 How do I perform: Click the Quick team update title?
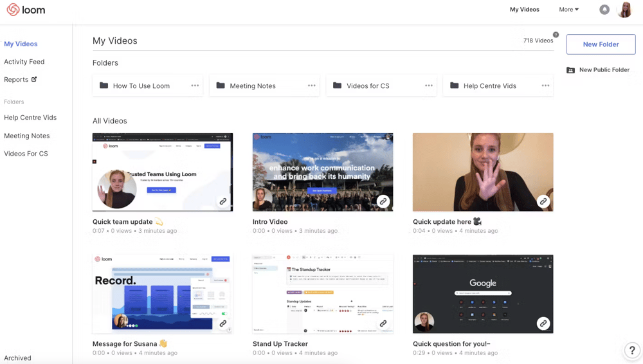[127, 222]
